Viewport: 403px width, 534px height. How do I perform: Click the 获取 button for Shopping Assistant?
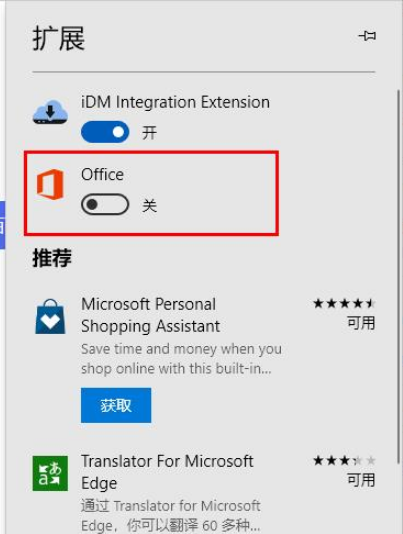116,405
